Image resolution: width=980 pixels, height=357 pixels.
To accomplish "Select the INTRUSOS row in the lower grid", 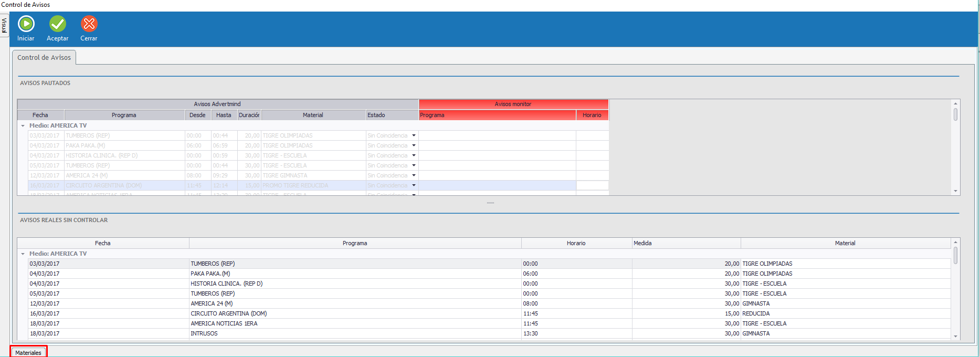I will click(204, 333).
